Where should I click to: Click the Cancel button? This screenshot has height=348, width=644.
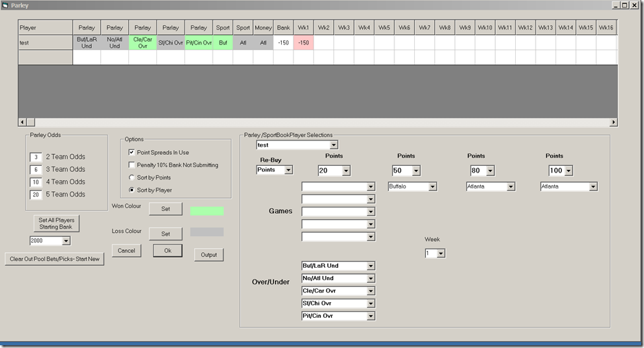coord(126,251)
